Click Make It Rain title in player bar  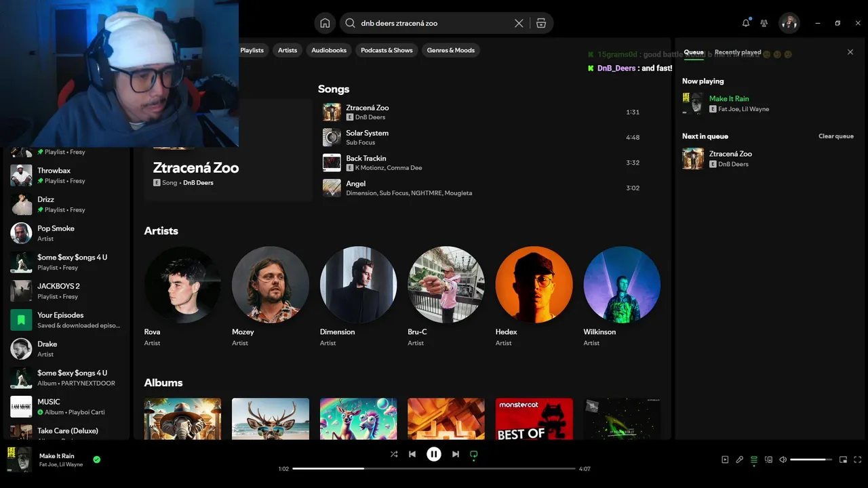click(x=57, y=456)
